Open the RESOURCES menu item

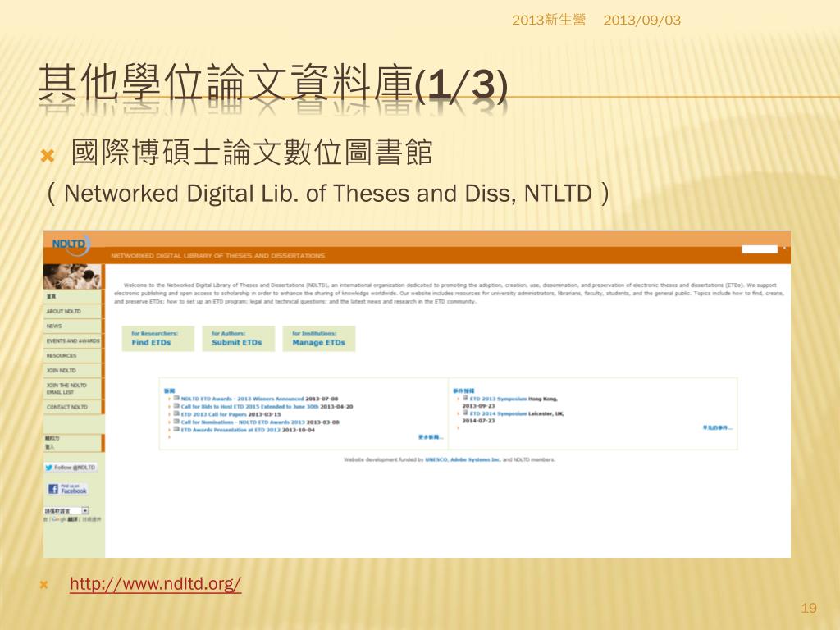pyautogui.click(x=72, y=356)
